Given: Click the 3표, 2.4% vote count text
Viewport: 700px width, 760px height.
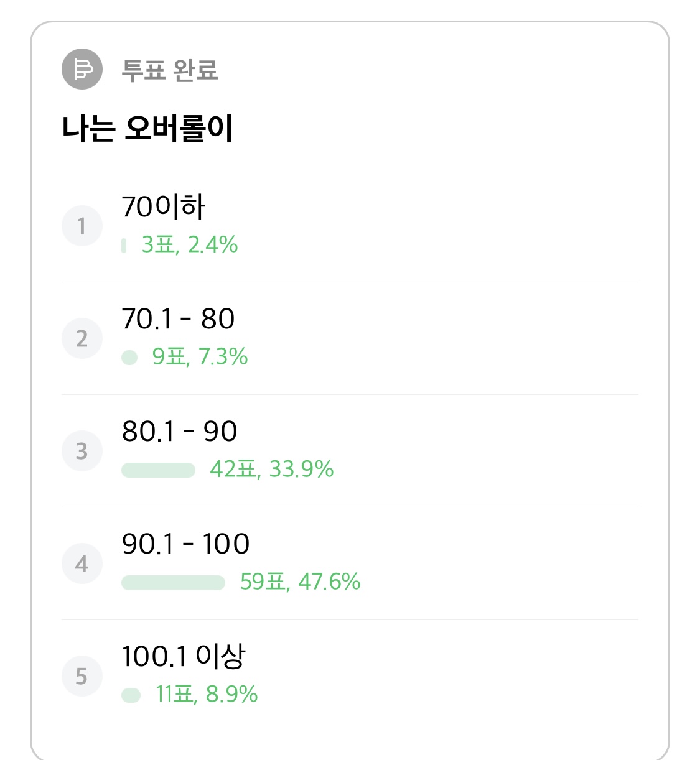Looking at the screenshot, I should pos(190,244).
